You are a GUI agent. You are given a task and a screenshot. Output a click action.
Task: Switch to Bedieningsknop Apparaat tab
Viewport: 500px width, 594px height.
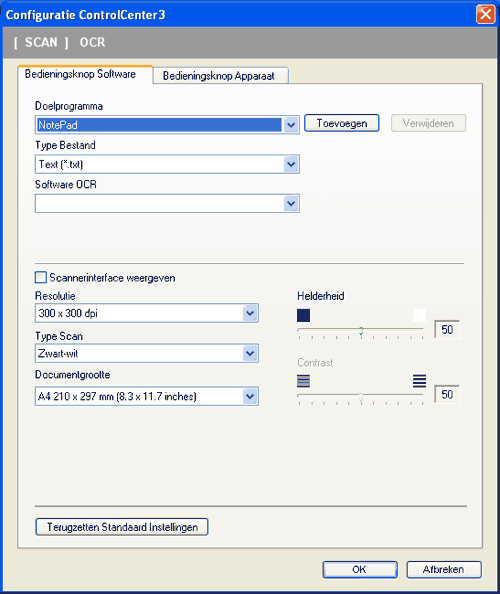point(221,75)
